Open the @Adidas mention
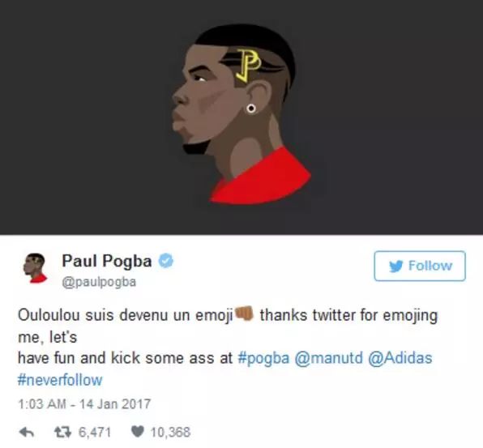This screenshot has width=483, height=448. pyautogui.click(x=400, y=358)
